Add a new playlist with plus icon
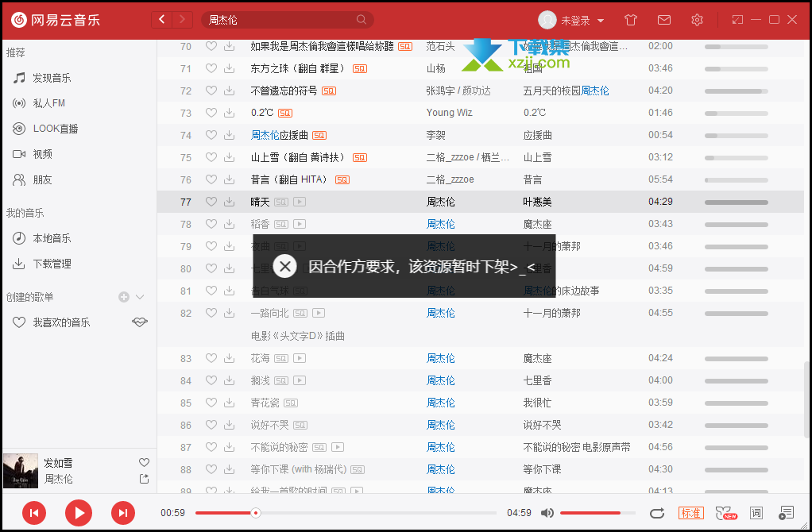 pyautogui.click(x=124, y=297)
